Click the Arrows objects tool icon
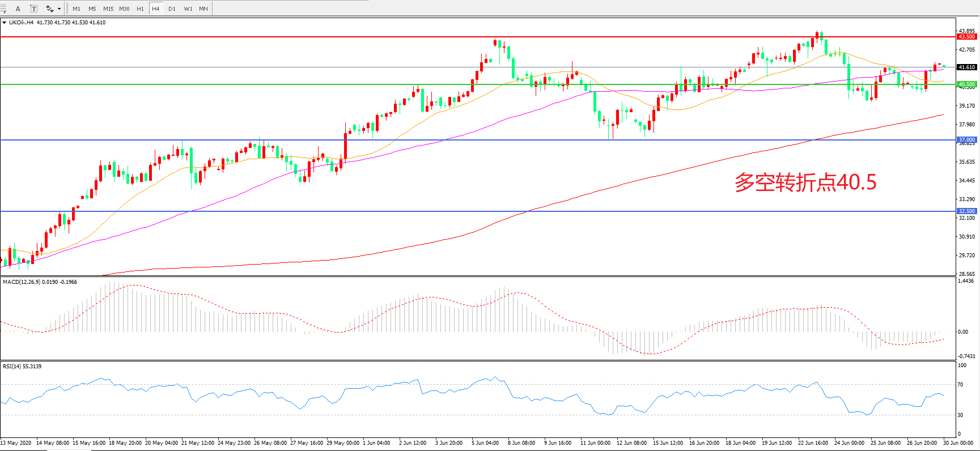The image size is (980, 451). [x=49, y=8]
